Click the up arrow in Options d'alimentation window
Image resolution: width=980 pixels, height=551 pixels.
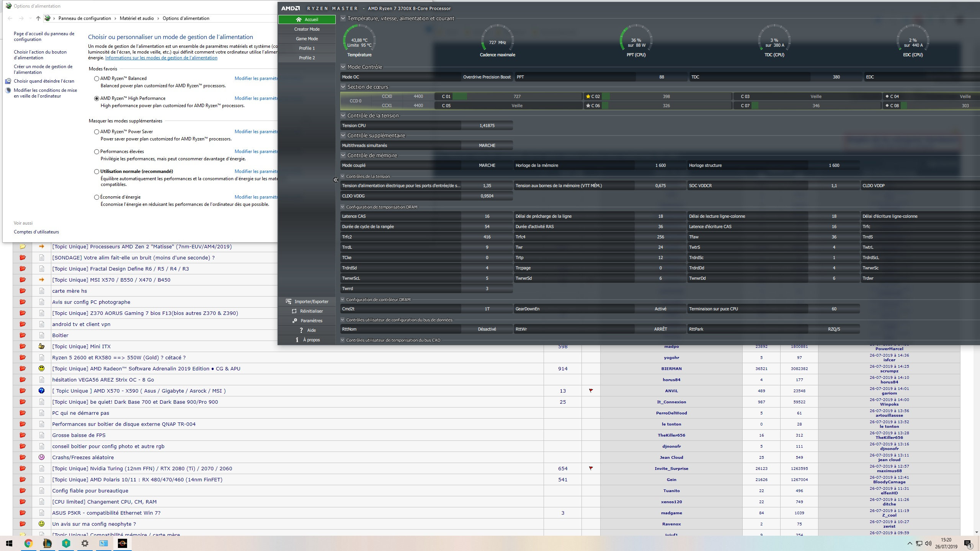[x=38, y=18]
